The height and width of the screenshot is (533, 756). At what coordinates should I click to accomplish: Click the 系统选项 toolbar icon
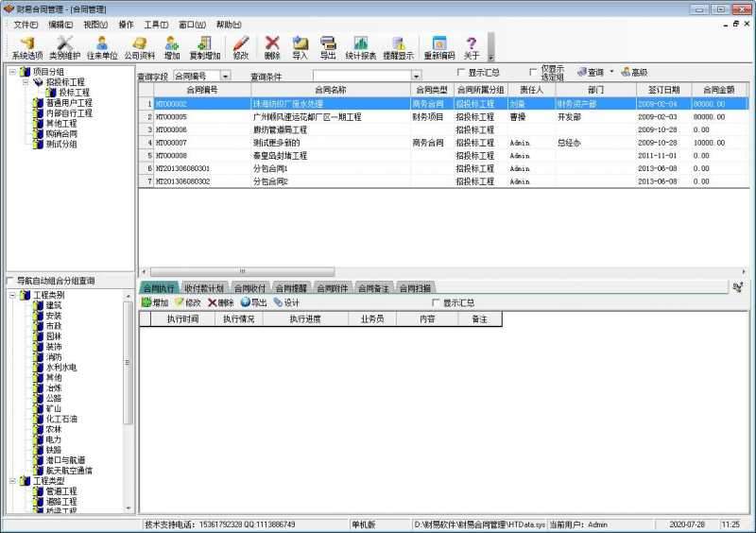[27, 47]
